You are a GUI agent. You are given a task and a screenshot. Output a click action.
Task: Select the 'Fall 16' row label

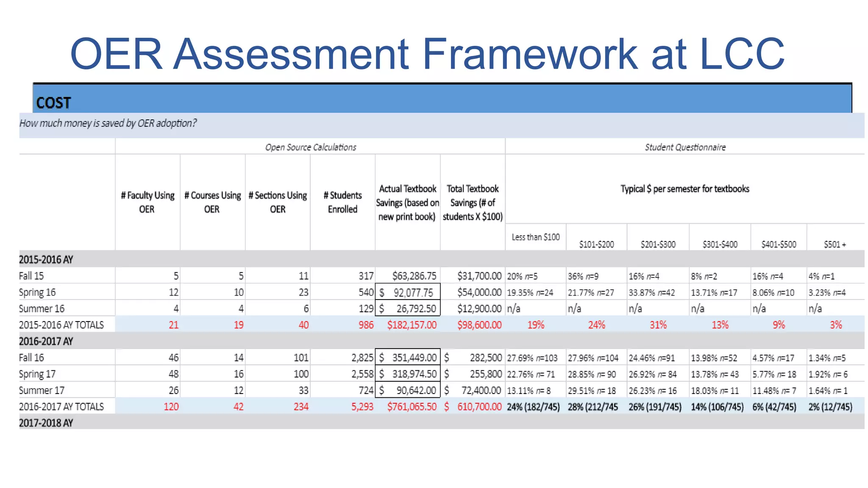[x=31, y=358]
